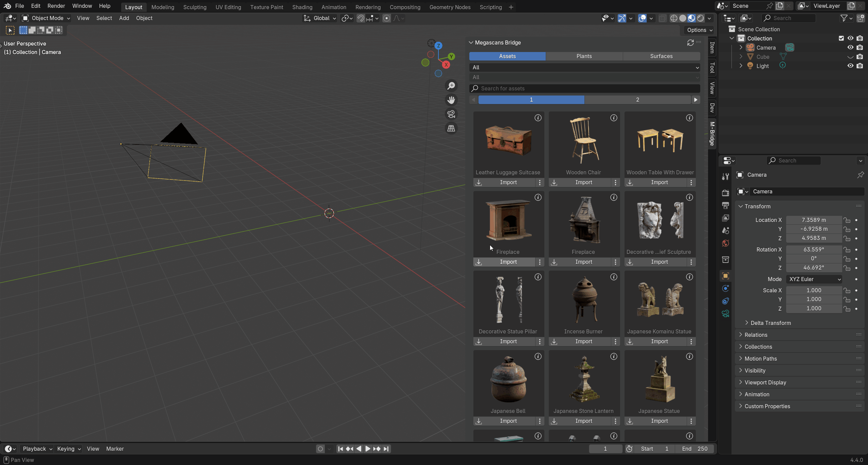Open the XYZ Euler rotation mode dropdown
The width and height of the screenshot is (868, 465).
(x=814, y=279)
